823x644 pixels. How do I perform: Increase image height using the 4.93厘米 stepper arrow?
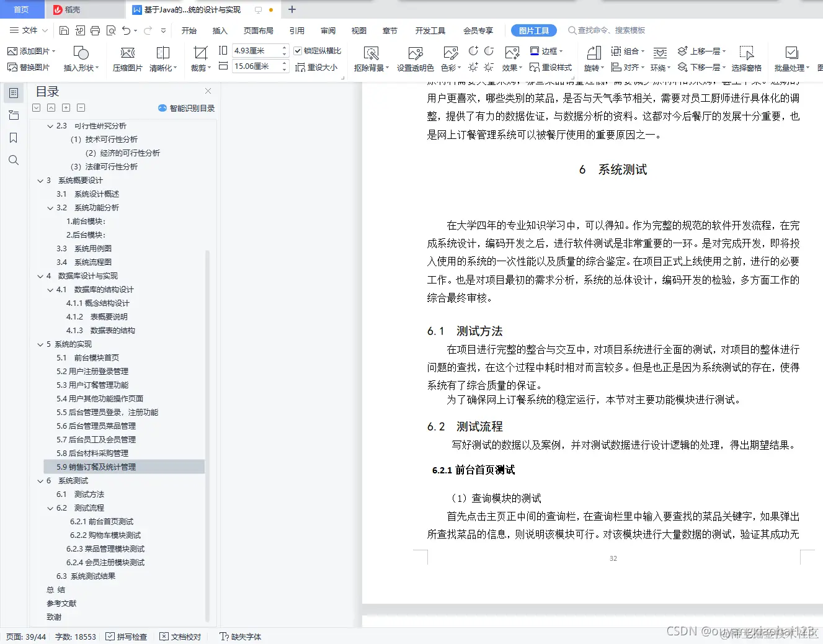285,48
